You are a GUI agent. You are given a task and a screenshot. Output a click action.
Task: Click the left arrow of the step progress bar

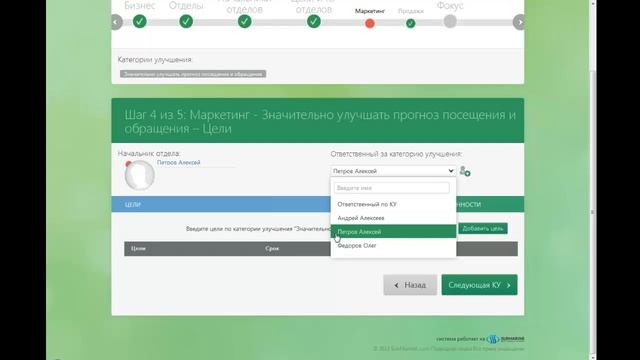(116, 22)
